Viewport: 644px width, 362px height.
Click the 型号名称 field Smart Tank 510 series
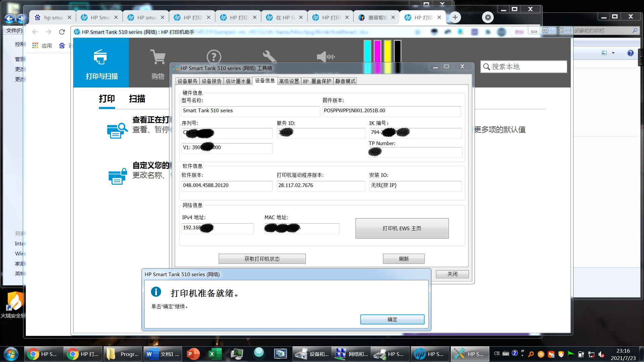click(251, 111)
